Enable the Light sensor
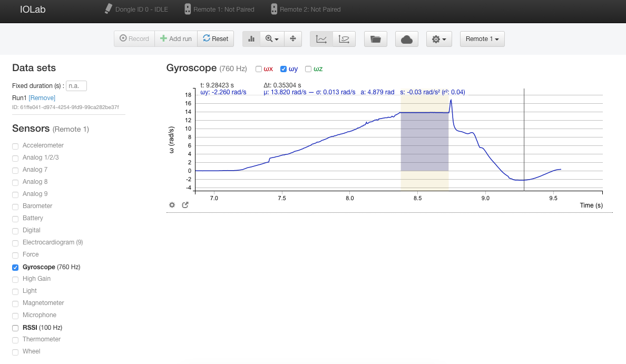The image size is (626, 364). 15,291
